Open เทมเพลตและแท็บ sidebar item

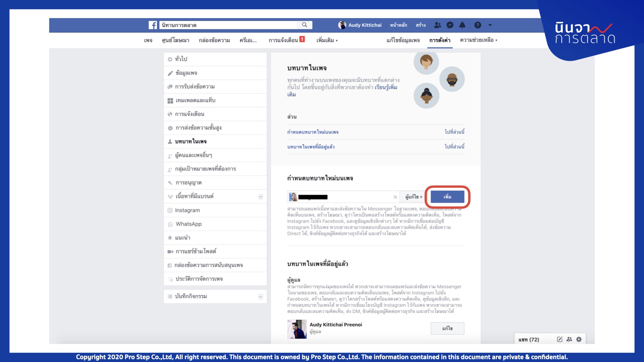[215, 101]
